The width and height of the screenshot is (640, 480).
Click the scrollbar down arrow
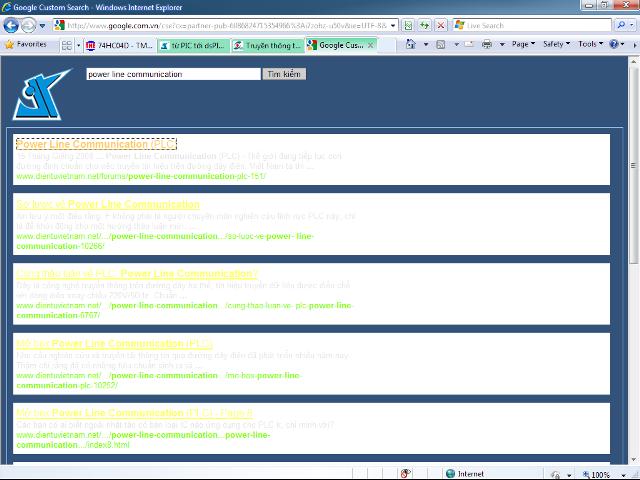[633, 460]
